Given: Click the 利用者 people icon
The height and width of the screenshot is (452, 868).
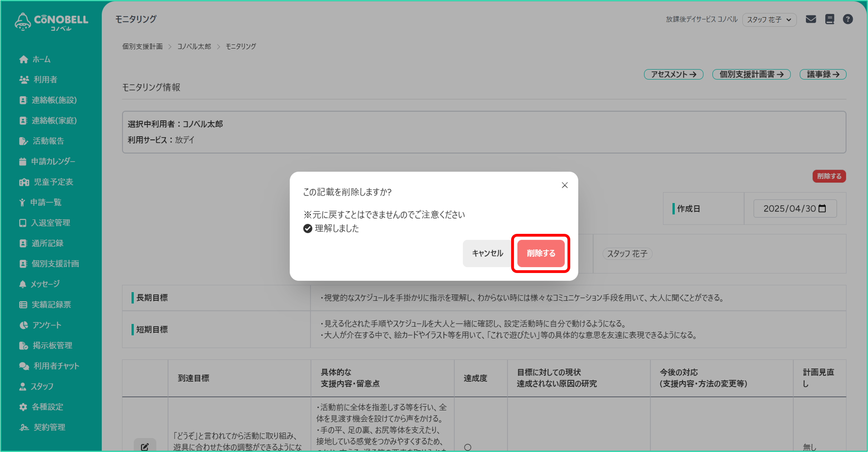Looking at the screenshot, I should pos(24,80).
